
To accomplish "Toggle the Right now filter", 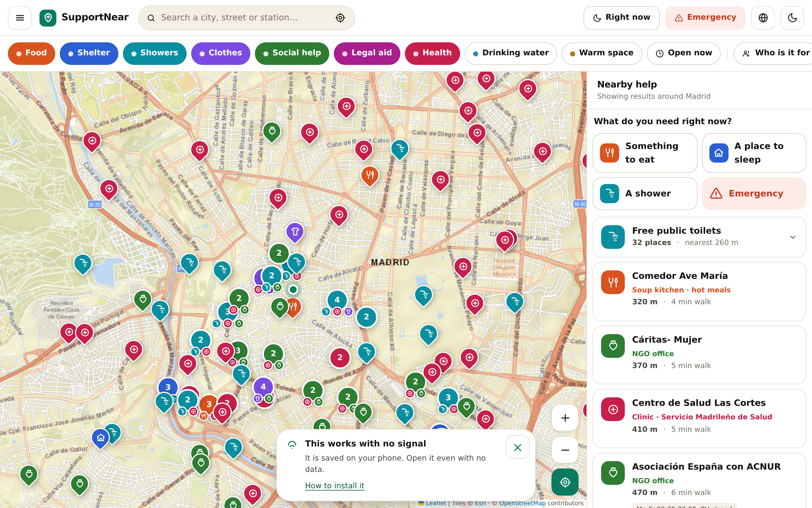I will [x=621, y=18].
